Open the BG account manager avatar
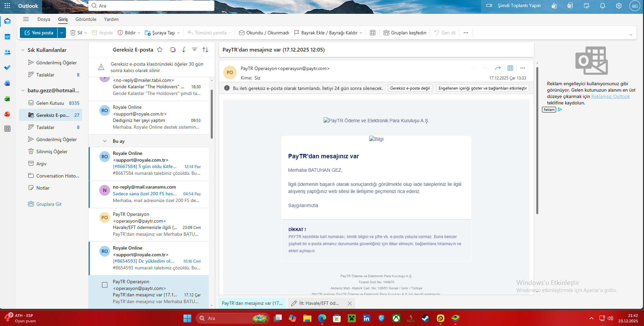The image size is (644, 326). click(635, 6)
